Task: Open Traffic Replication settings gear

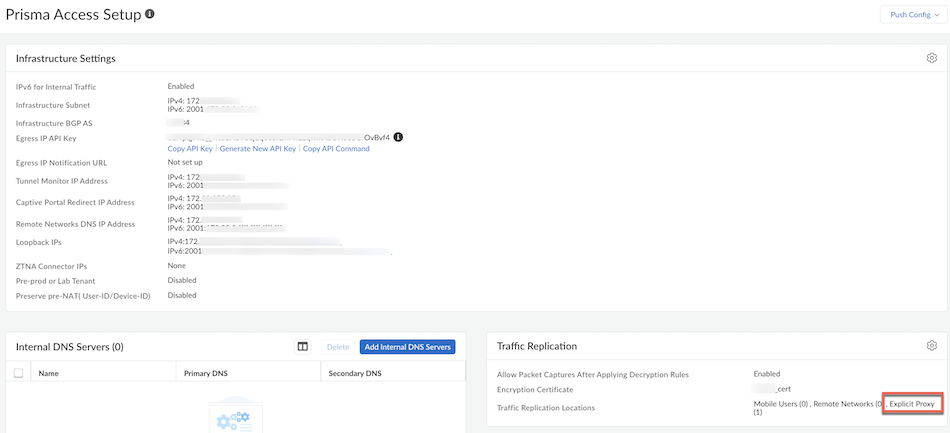Action: click(x=931, y=346)
